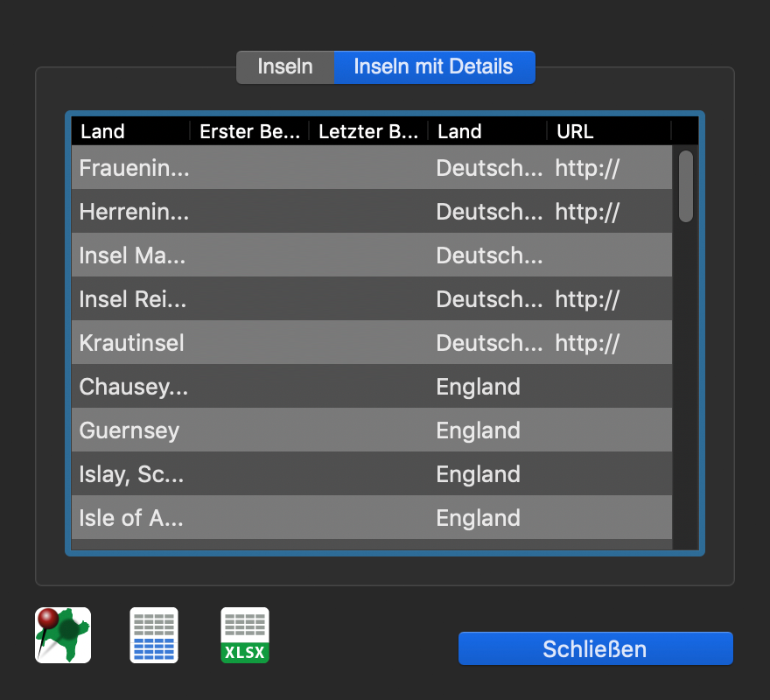Click England cell in Chausey... row
Image resolution: width=770 pixels, height=700 pixels.
point(479,387)
